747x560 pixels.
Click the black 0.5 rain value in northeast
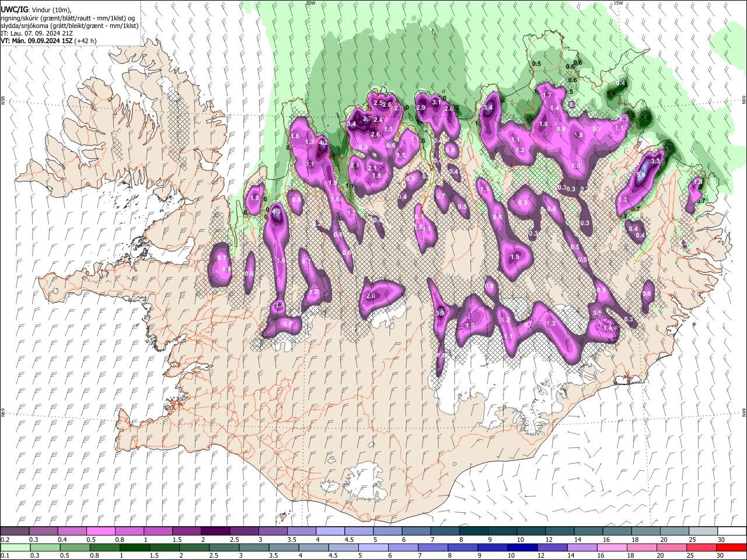537,64
